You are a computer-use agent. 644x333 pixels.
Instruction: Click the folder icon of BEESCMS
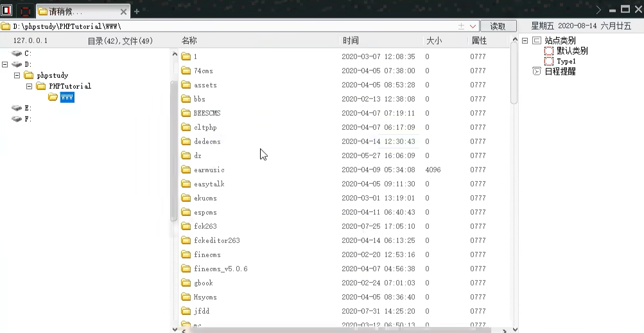click(x=186, y=113)
